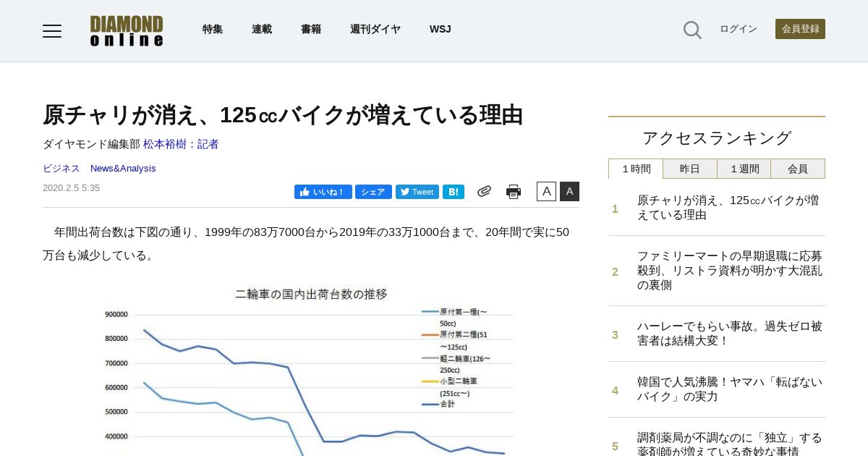Image resolution: width=868 pixels, height=456 pixels.
Task: Open the 週刊ダイヤ menu
Action: 375,29
